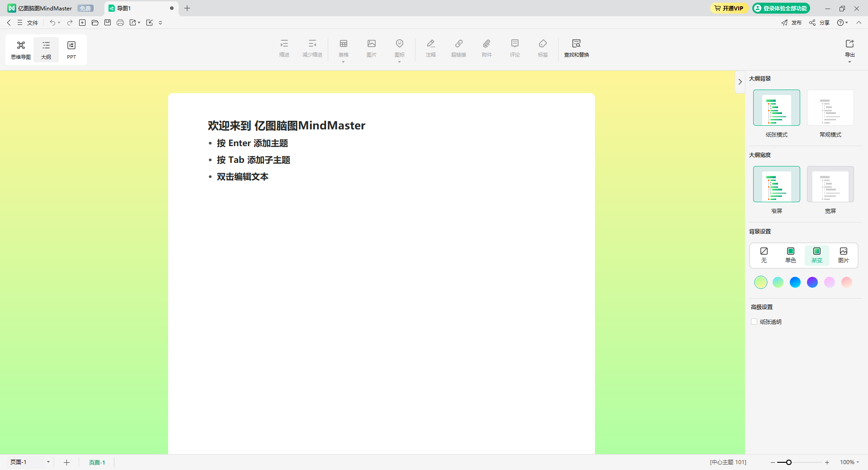868x470 pixels.
Task: Click the print icon
Action: (120, 23)
